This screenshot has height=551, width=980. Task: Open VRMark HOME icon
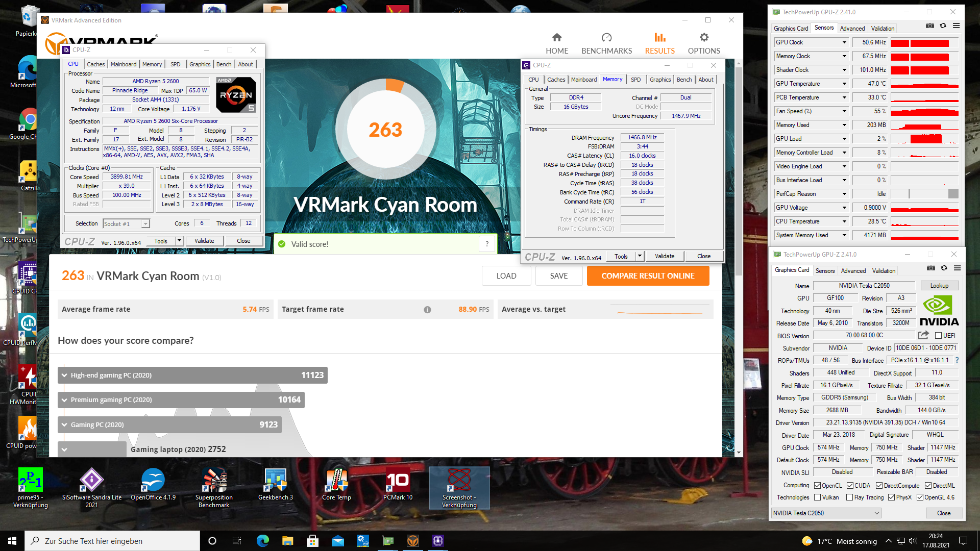tap(557, 37)
